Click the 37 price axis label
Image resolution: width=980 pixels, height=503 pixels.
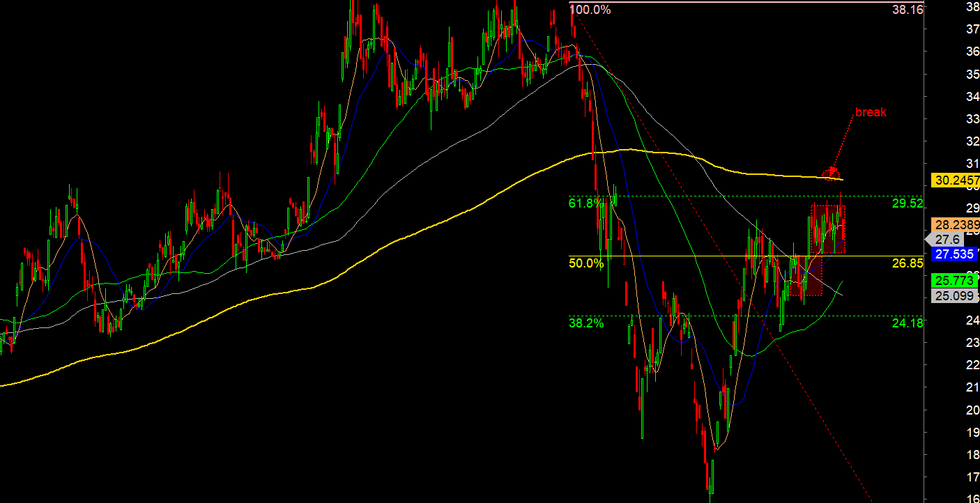pyautogui.click(x=973, y=29)
